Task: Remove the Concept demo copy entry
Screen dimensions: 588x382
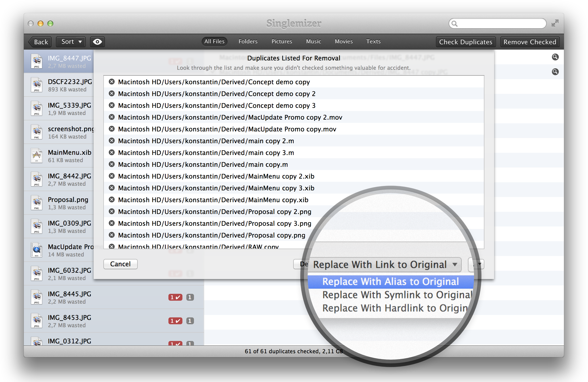Action: point(112,82)
